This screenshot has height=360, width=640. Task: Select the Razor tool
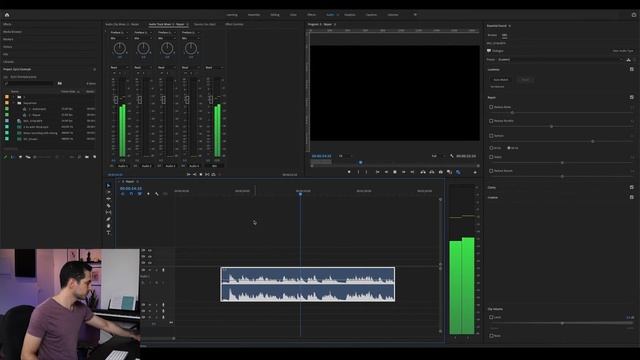point(109,206)
